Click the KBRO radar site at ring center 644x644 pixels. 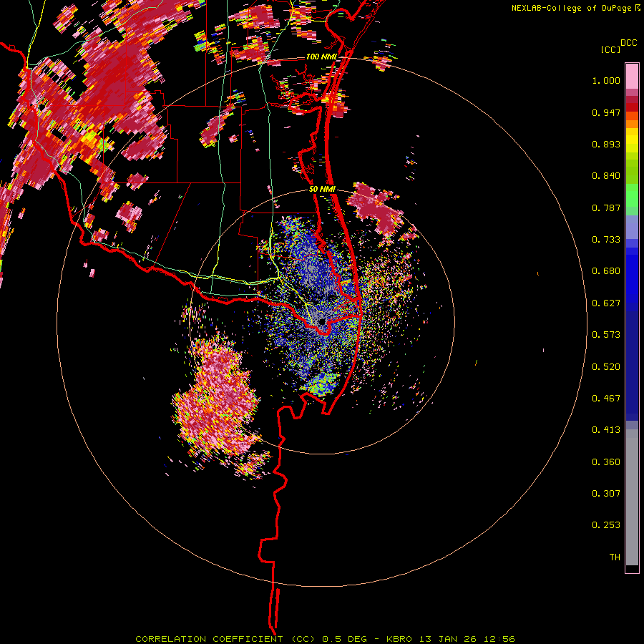pyautogui.click(x=321, y=322)
